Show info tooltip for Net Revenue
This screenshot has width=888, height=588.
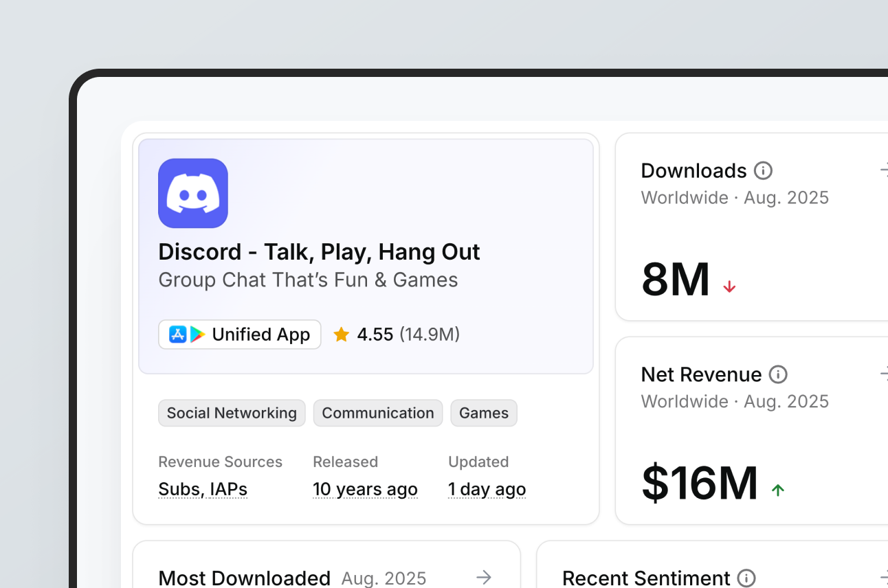(x=777, y=374)
